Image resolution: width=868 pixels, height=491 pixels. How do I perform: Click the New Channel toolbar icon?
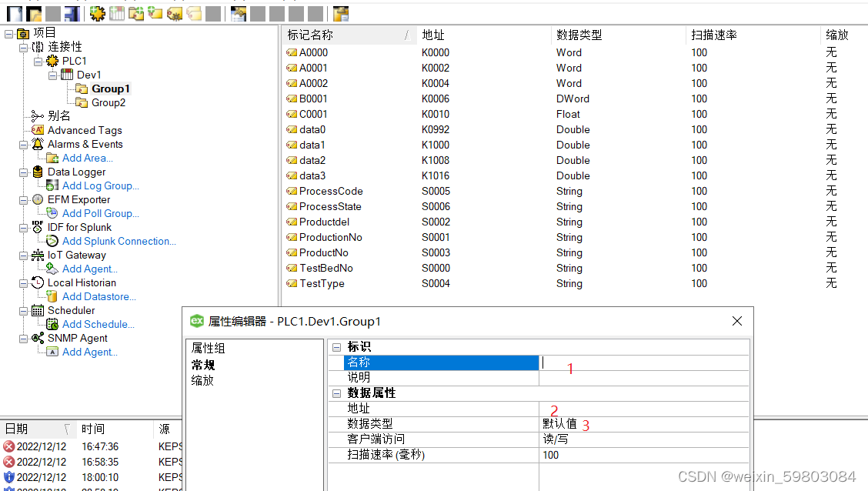tap(96, 13)
